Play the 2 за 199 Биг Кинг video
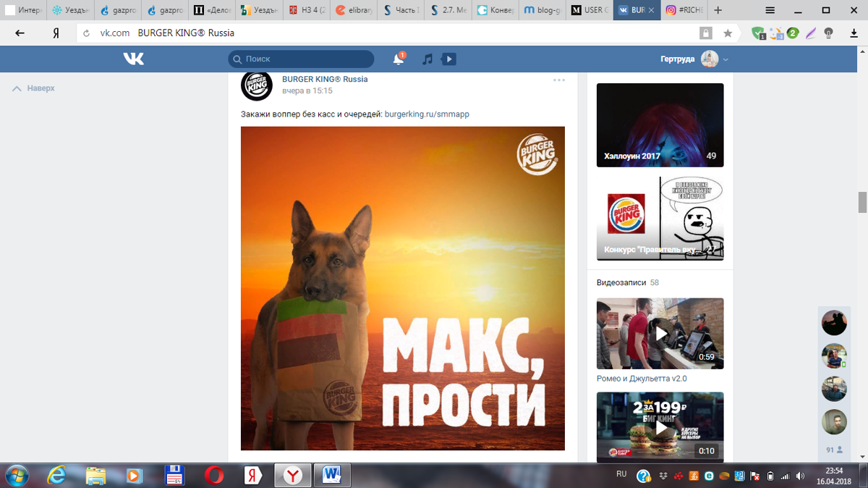The image size is (868, 488). (x=660, y=428)
